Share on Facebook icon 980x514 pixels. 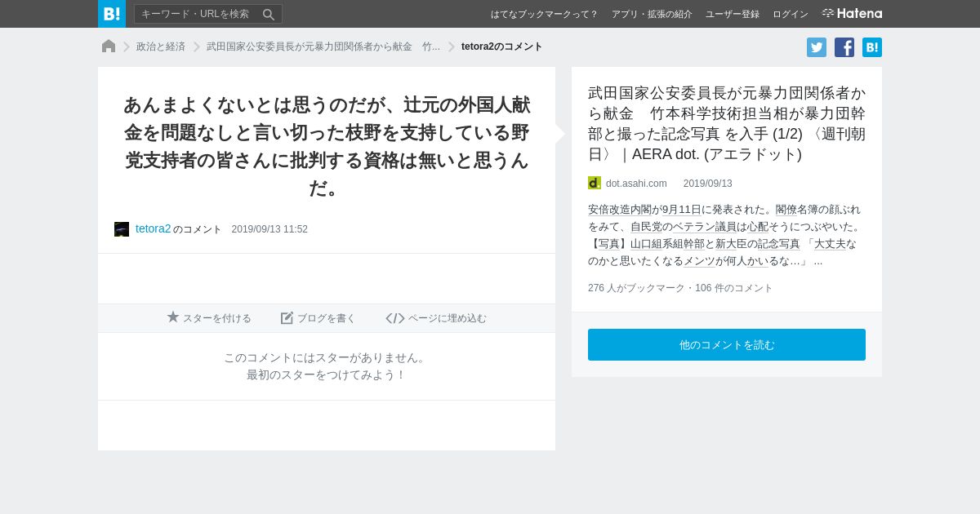tap(844, 47)
